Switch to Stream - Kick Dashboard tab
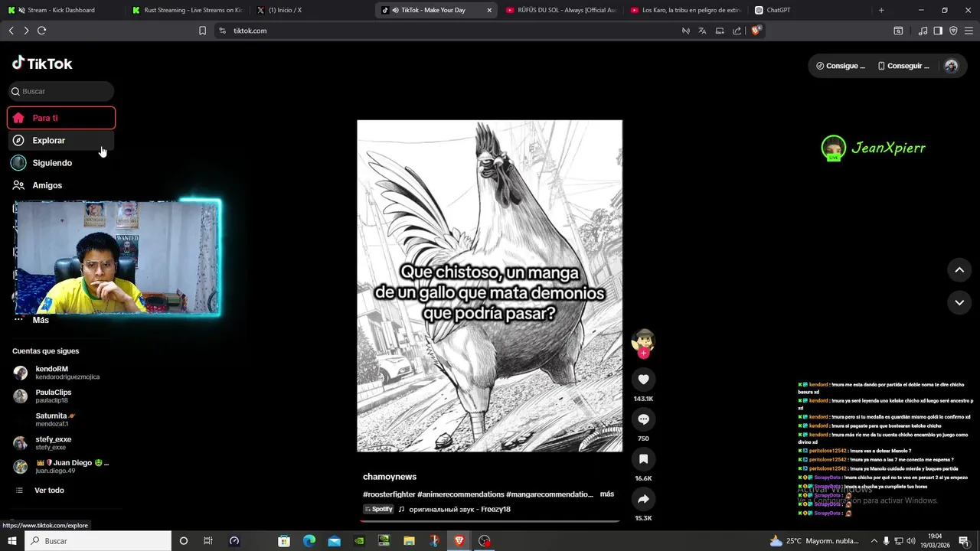The height and width of the screenshot is (551, 980). pos(61,10)
